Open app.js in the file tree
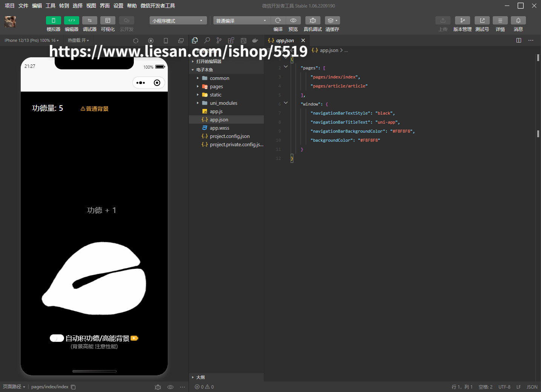 226,111
